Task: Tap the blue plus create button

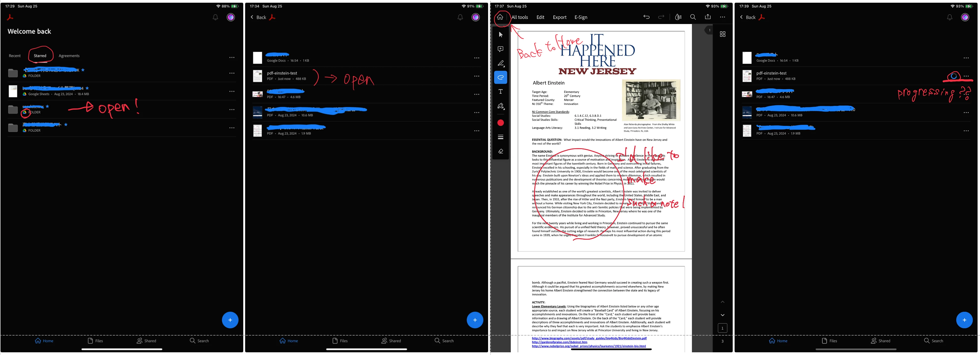Action: pyautogui.click(x=230, y=320)
